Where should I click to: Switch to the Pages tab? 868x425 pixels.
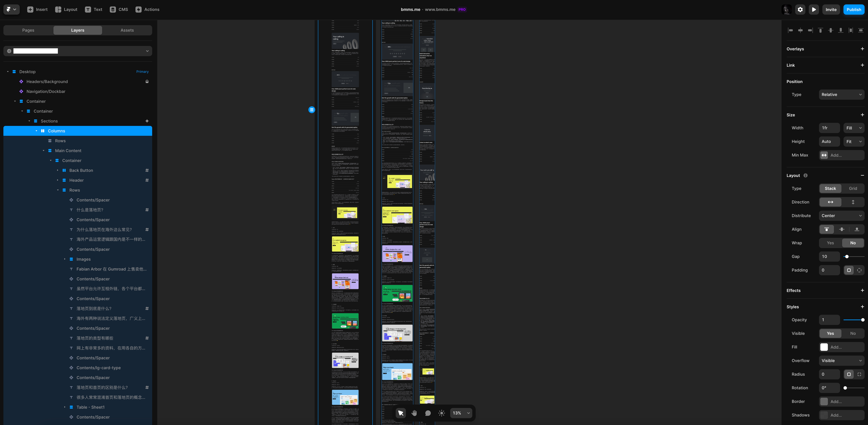pyautogui.click(x=28, y=30)
